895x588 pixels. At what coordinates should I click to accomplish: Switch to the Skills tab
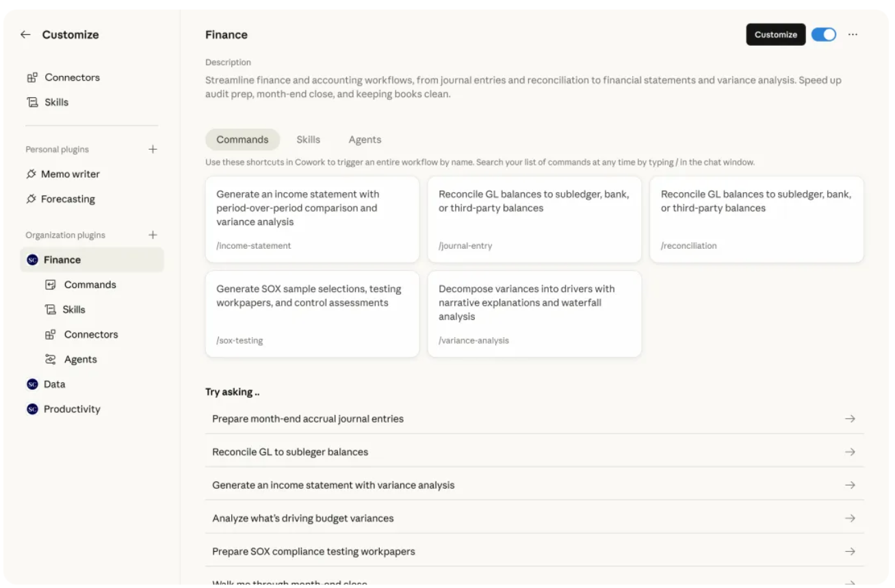[x=308, y=139]
